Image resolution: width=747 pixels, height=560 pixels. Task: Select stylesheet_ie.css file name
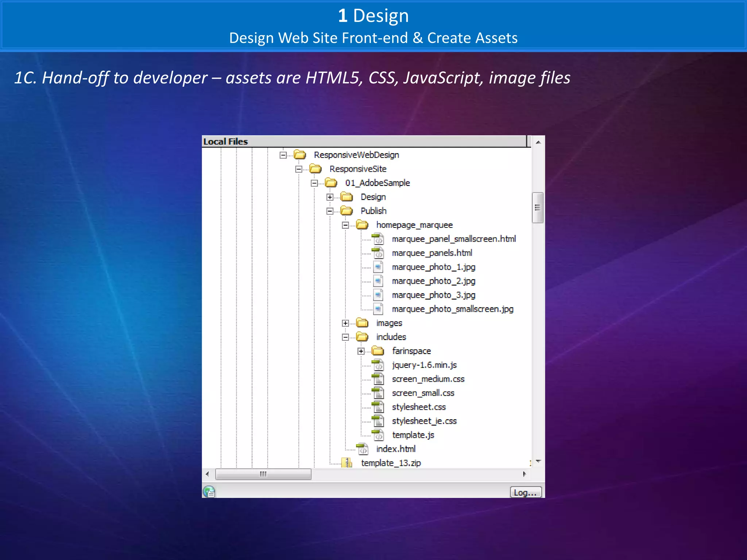coord(424,421)
